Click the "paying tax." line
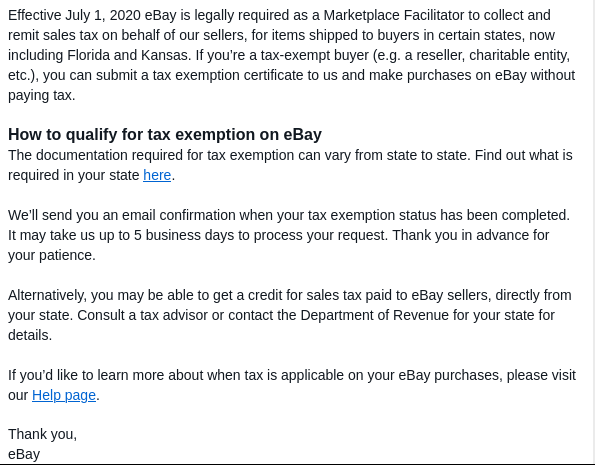This screenshot has height=465, width=595. 42,95
